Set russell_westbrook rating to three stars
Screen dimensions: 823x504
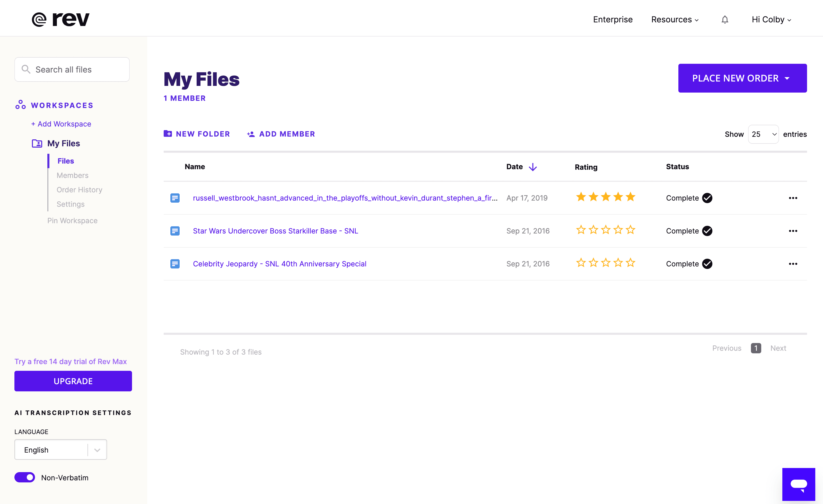[x=606, y=197]
